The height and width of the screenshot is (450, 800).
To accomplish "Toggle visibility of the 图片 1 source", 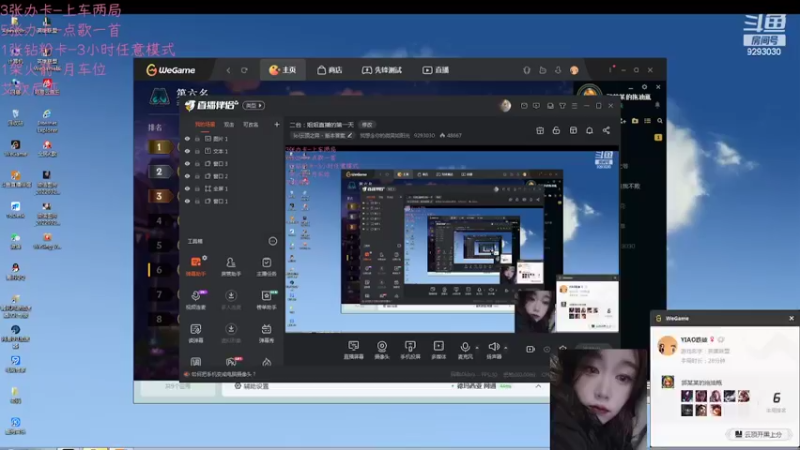I will [x=187, y=139].
